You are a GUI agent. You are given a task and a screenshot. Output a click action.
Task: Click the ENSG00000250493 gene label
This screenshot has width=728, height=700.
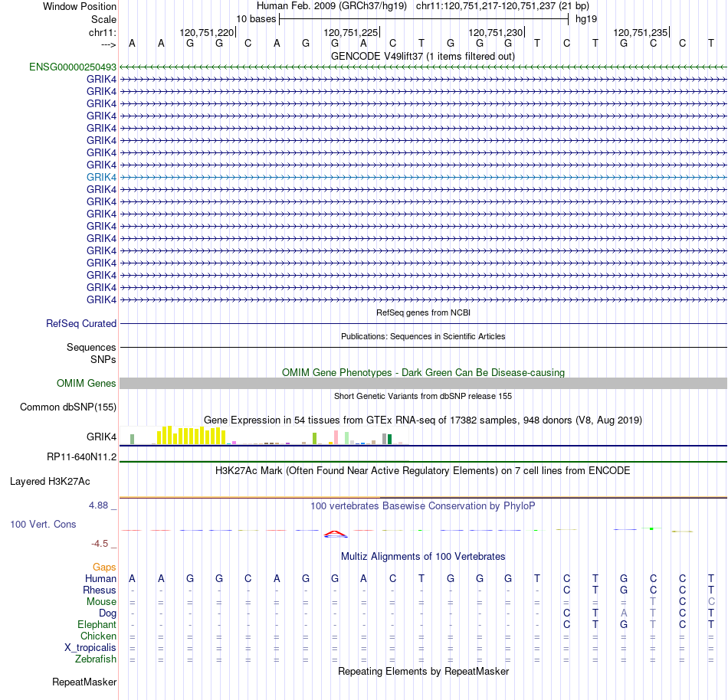[73, 67]
